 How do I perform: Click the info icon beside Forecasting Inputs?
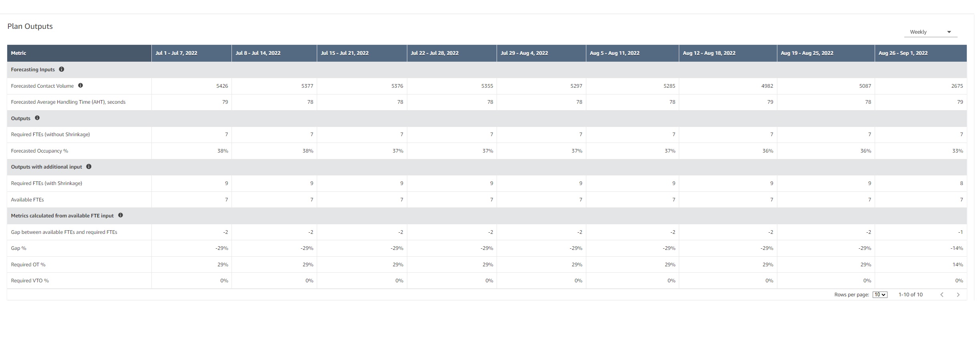pos(62,69)
